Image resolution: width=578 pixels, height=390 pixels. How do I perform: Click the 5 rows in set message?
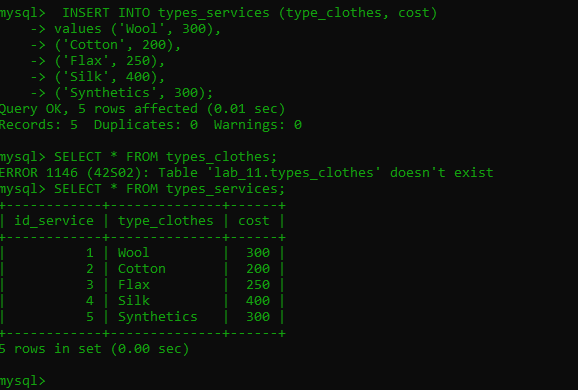pos(94,349)
